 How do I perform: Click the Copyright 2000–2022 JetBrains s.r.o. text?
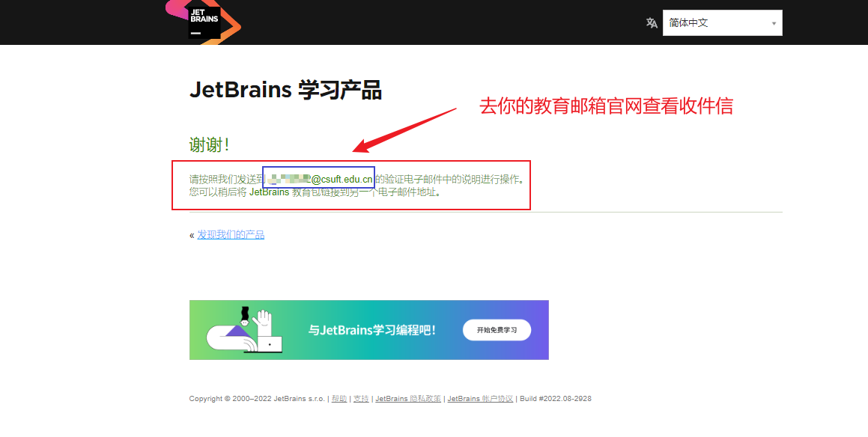pos(257,399)
